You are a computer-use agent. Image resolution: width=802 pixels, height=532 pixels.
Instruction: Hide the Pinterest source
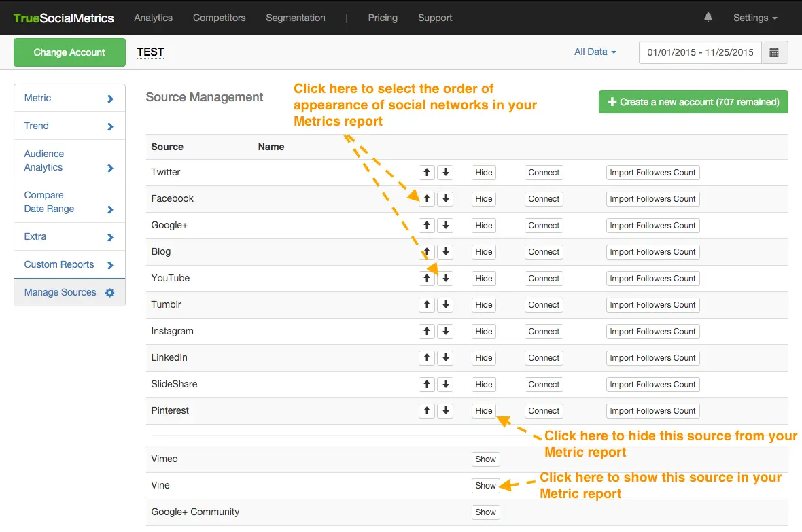click(x=484, y=411)
